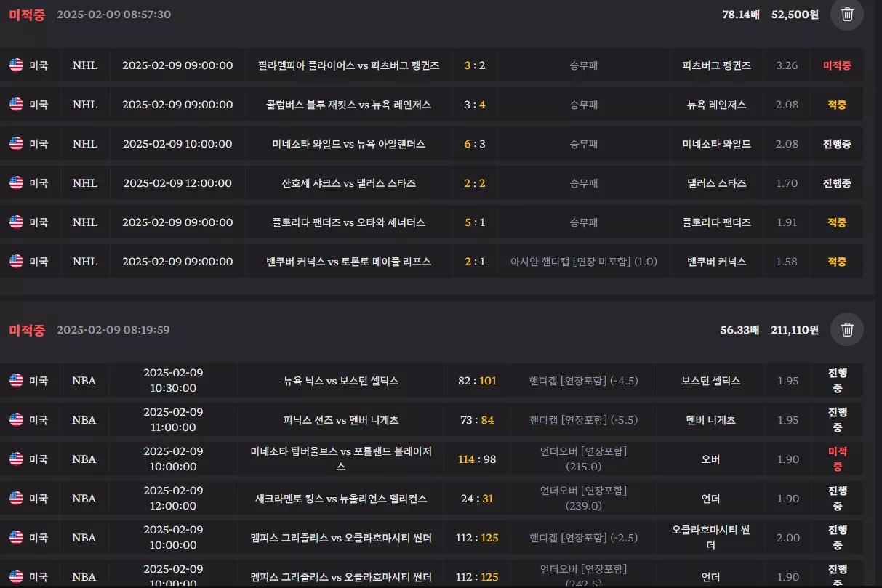Click the 73 : 84 score in 피닉스 선즈 row
This screenshot has height=588, width=882.
click(x=477, y=420)
